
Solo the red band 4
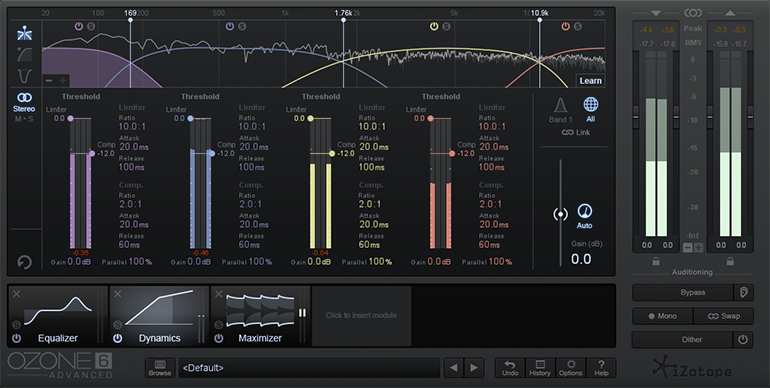point(578,27)
